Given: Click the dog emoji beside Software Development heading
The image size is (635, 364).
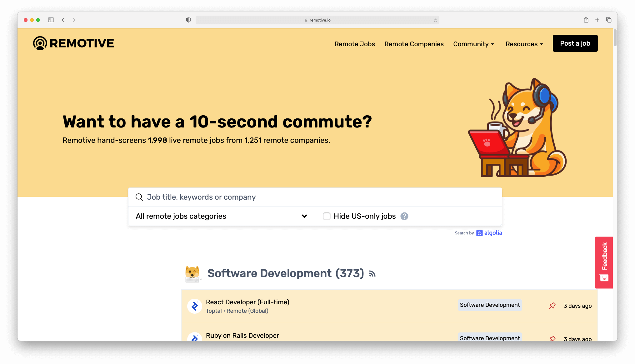Looking at the screenshot, I should click(x=193, y=272).
